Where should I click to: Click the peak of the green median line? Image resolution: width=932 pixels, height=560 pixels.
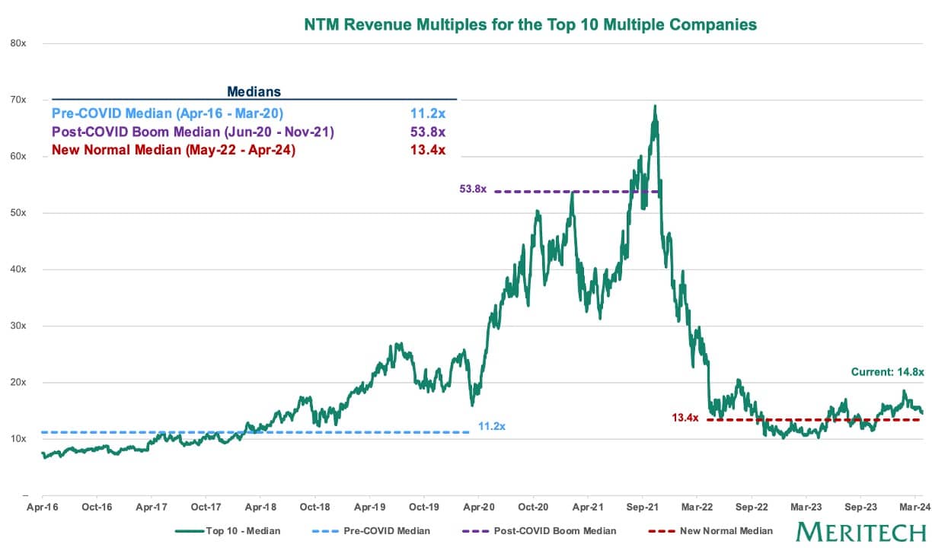point(655,107)
